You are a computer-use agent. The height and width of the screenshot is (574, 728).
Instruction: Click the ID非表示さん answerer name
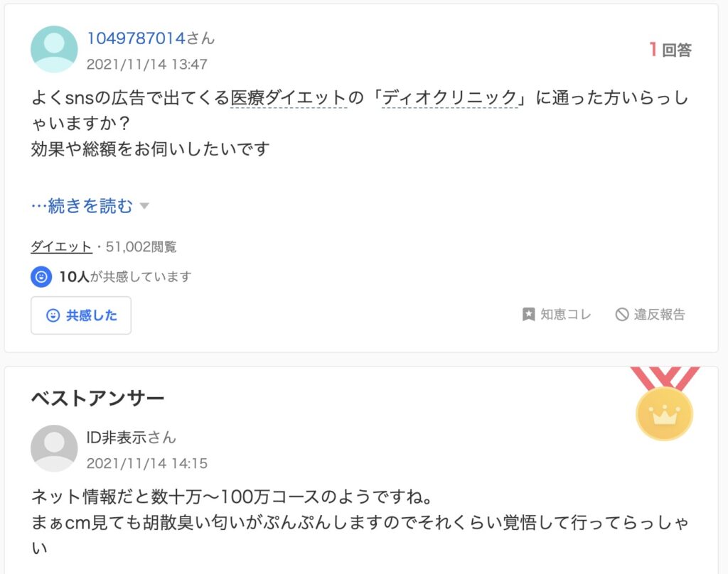click(132, 438)
